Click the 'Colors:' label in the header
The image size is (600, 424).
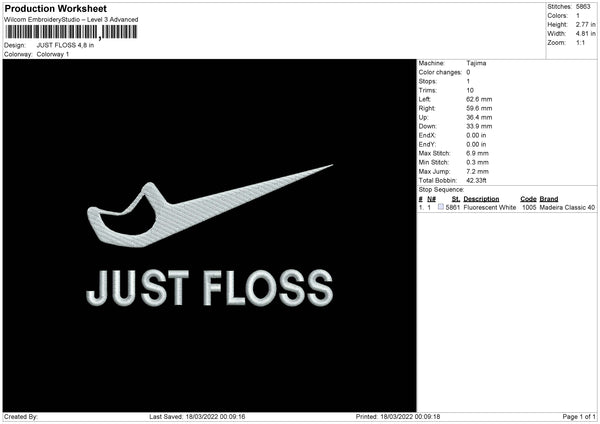558,16
